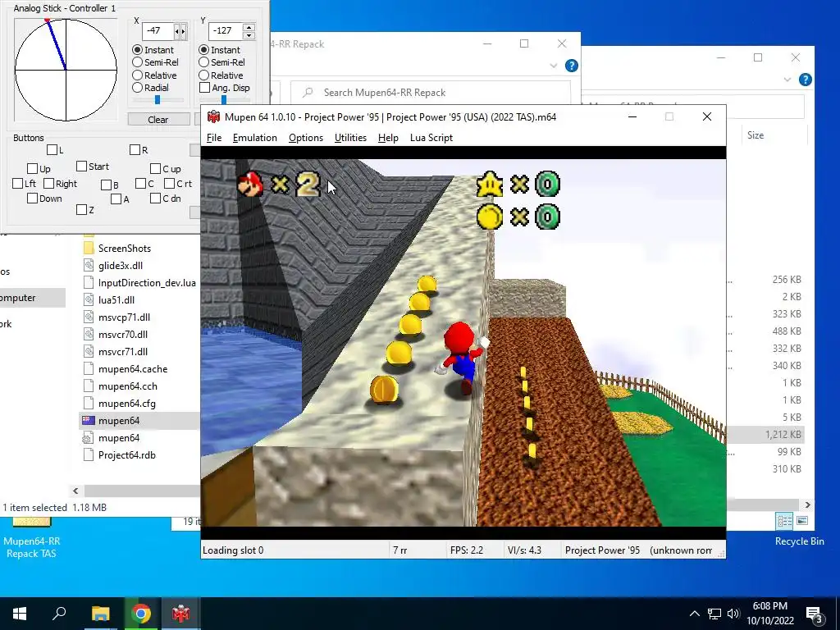This screenshot has height=630, width=840.
Task: Open the Recycle Bin desktop icon
Action: click(799, 541)
